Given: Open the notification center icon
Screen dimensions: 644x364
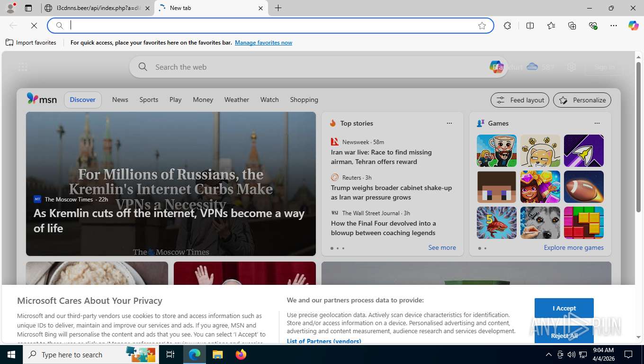Looking at the screenshot, I should [x=628, y=355].
